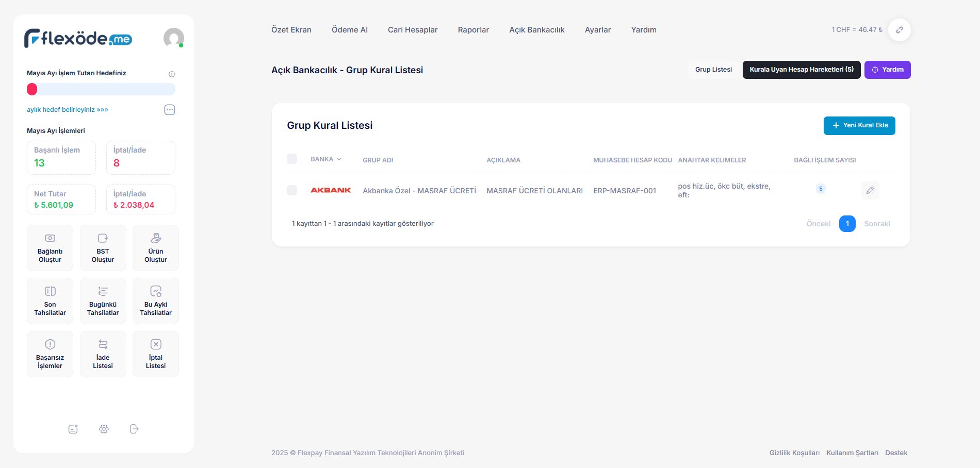Open Yardım top menu item
This screenshot has height=468, width=980.
point(644,30)
